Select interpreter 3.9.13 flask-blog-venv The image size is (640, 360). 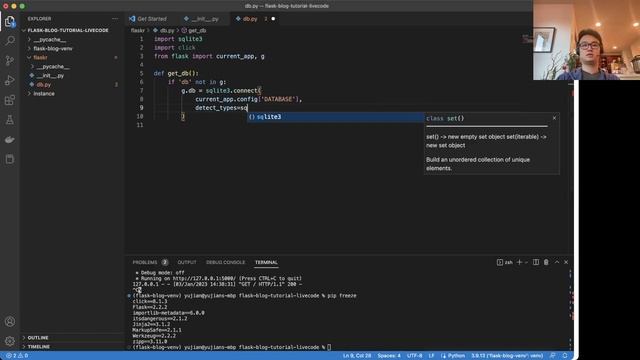click(507, 356)
